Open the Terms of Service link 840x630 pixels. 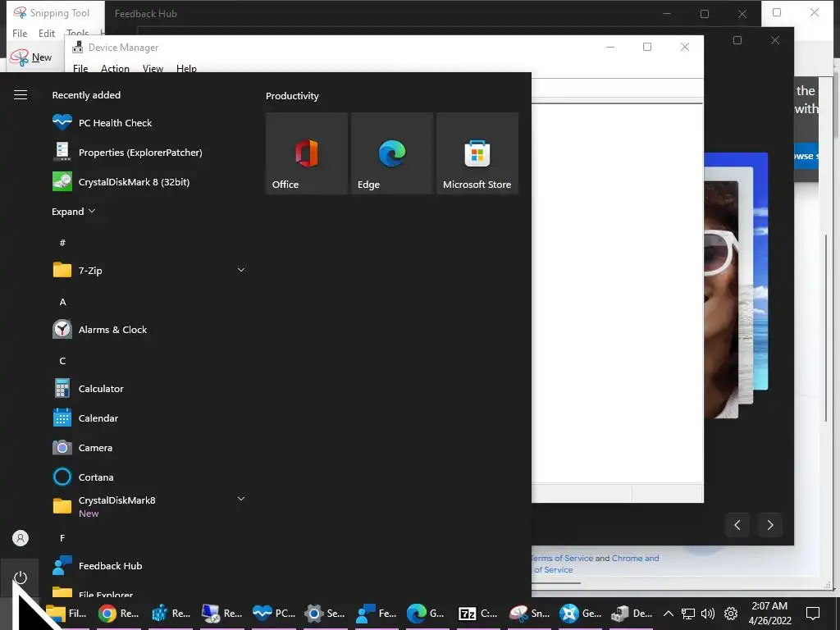[563, 558]
